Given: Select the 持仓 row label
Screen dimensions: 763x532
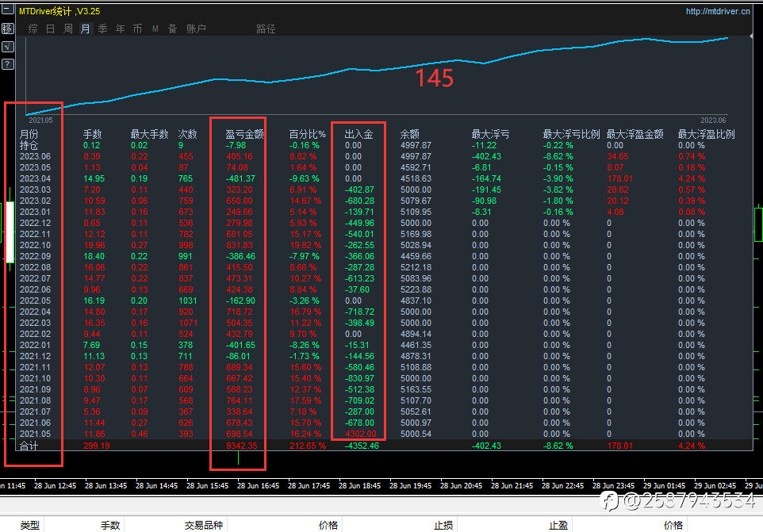Looking at the screenshot, I should click(29, 145).
